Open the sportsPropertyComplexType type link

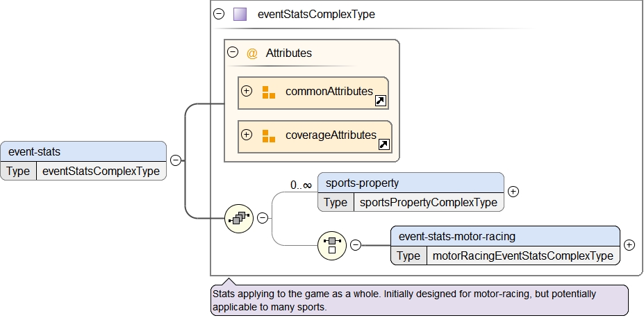pos(429,203)
